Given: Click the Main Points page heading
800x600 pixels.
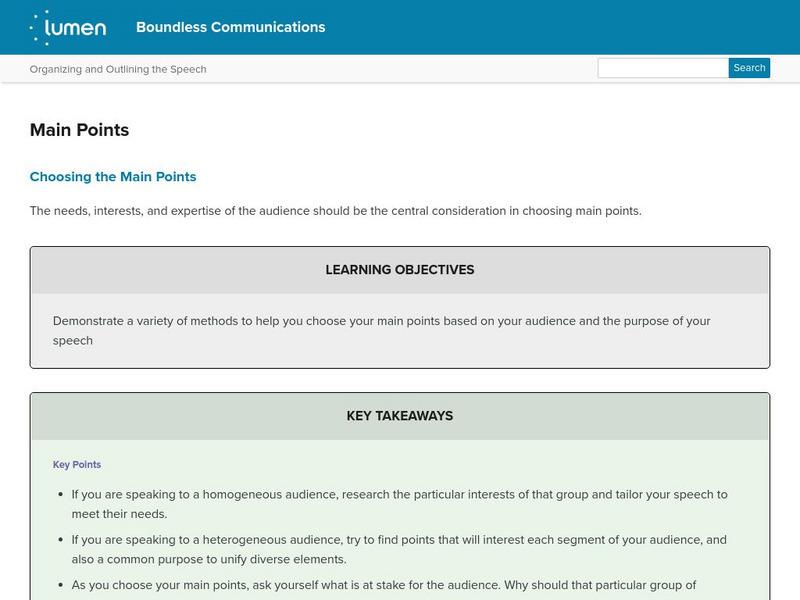Looking at the screenshot, I should 79,130.
